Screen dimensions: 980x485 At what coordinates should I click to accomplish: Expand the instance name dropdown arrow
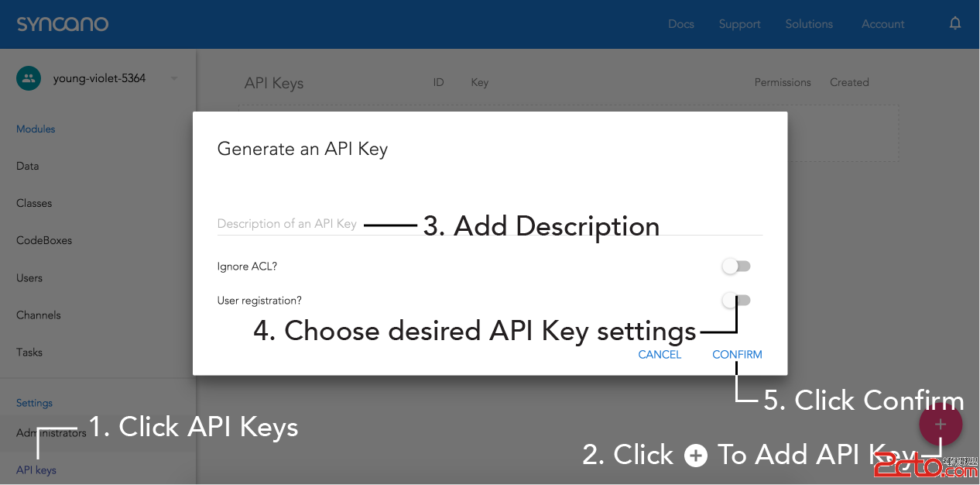(174, 78)
